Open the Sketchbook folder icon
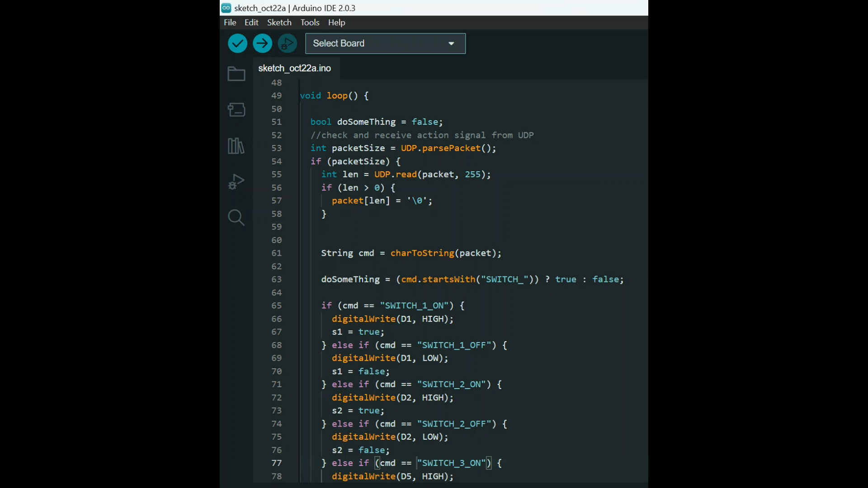 pos(237,73)
